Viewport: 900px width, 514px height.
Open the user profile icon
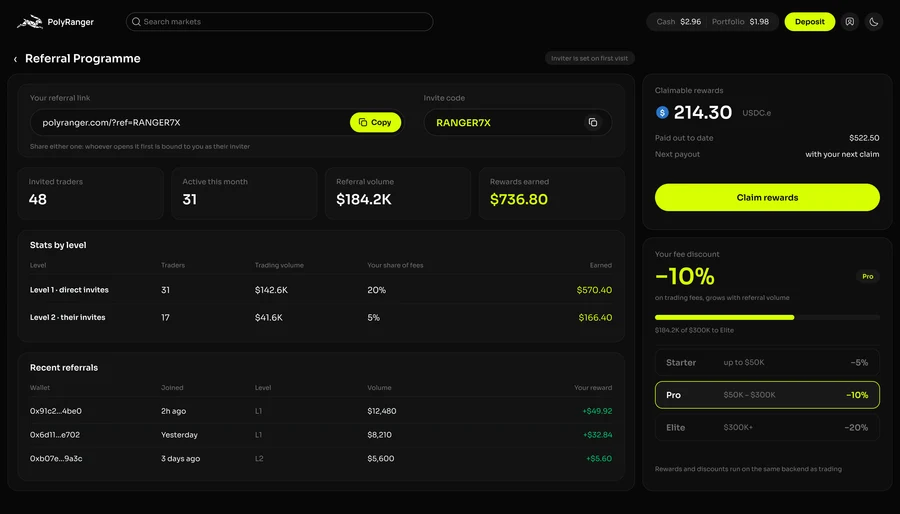click(x=849, y=22)
